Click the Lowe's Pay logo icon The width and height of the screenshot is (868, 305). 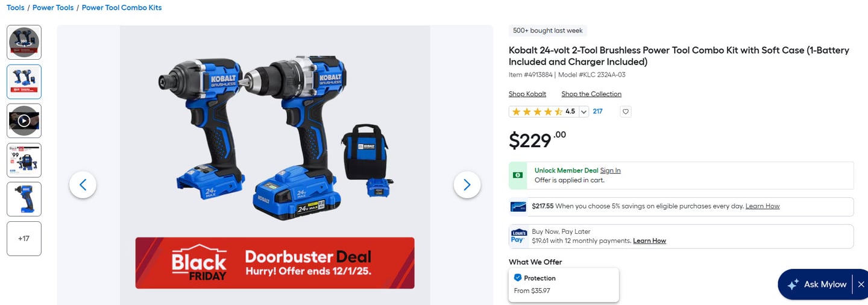point(518,236)
